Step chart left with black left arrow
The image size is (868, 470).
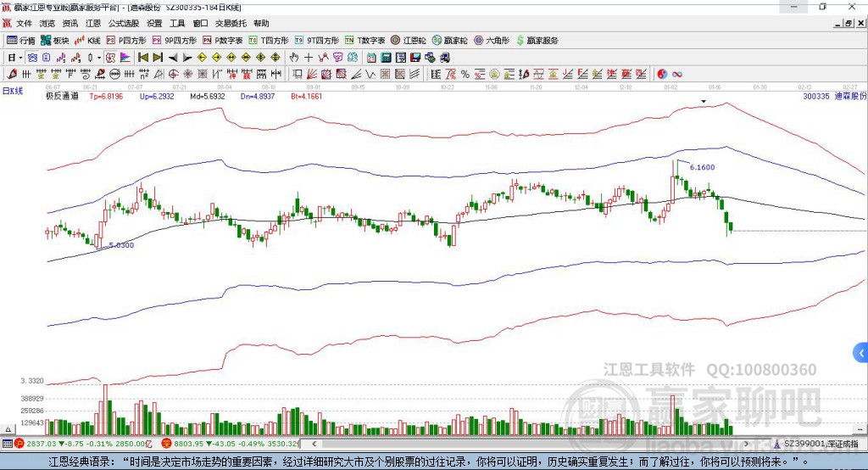(x=173, y=57)
